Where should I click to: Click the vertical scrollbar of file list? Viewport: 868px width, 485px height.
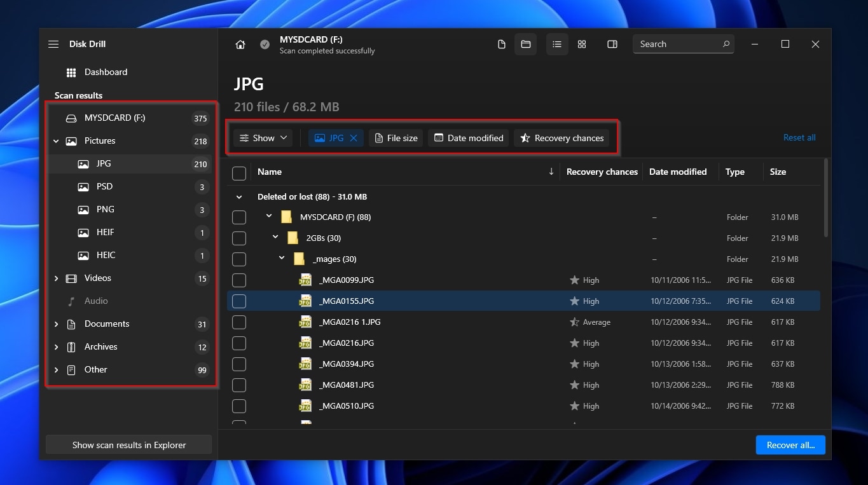[x=826, y=198]
